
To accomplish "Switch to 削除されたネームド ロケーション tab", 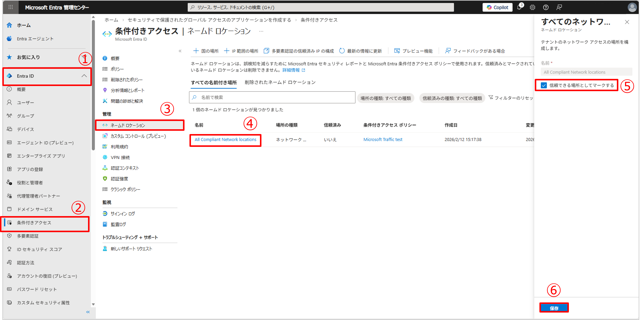I will (280, 82).
